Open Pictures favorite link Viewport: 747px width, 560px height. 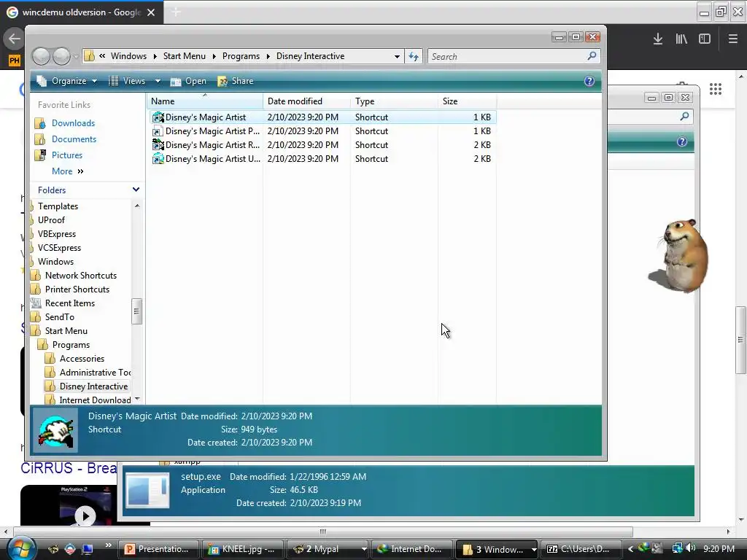(x=66, y=155)
